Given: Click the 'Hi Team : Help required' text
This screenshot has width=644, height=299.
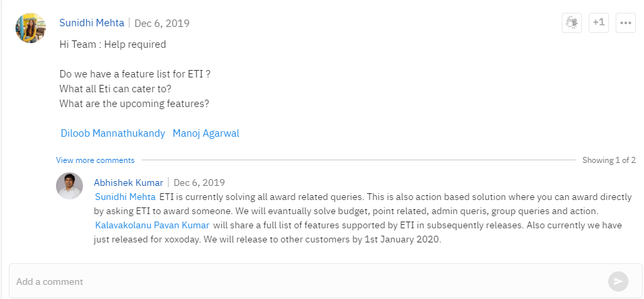Looking at the screenshot, I should point(113,44).
